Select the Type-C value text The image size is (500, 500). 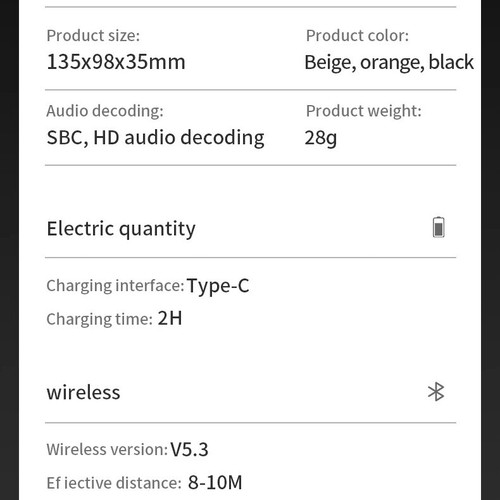click(218, 286)
